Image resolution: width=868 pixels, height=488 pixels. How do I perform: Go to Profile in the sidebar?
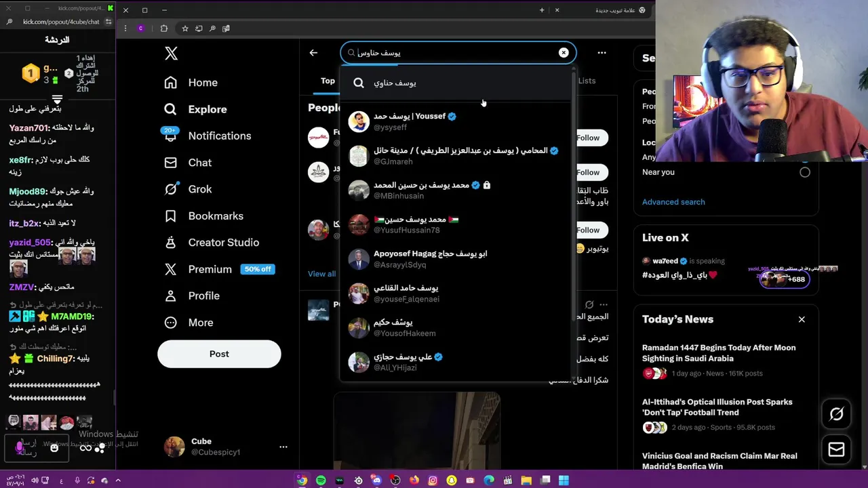point(192,296)
